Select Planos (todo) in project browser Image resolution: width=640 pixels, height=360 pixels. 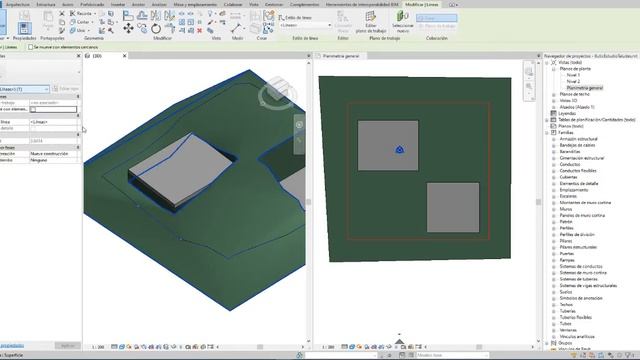click(x=571, y=126)
